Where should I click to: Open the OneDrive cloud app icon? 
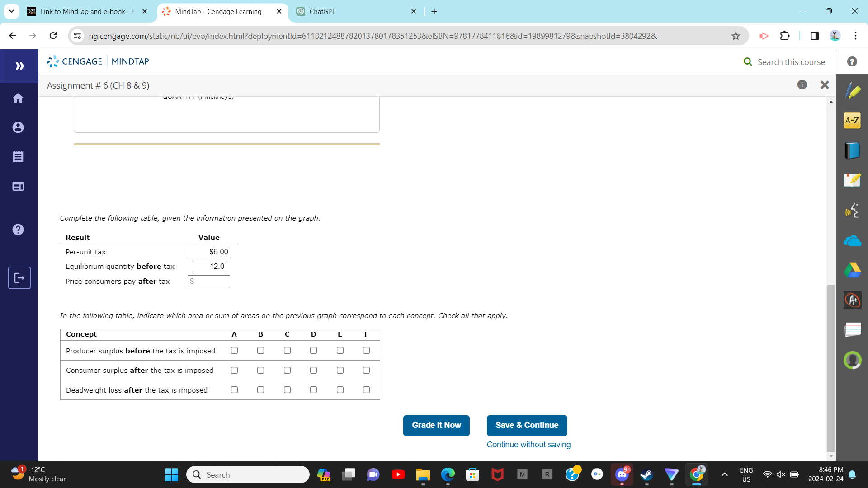(x=852, y=240)
